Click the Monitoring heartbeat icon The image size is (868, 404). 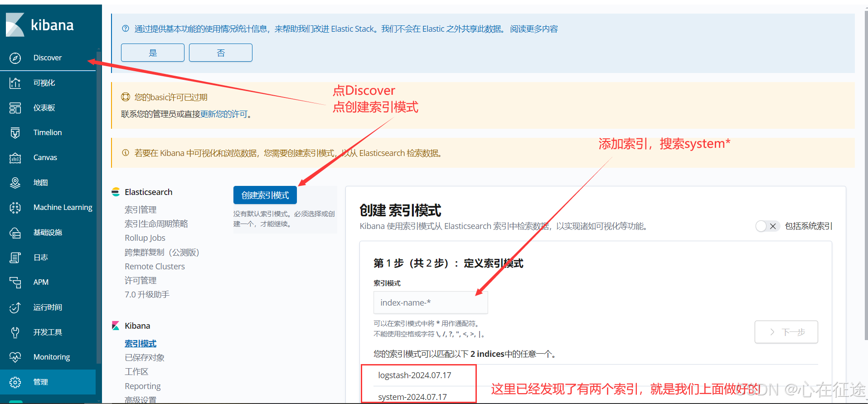tap(15, 357)
